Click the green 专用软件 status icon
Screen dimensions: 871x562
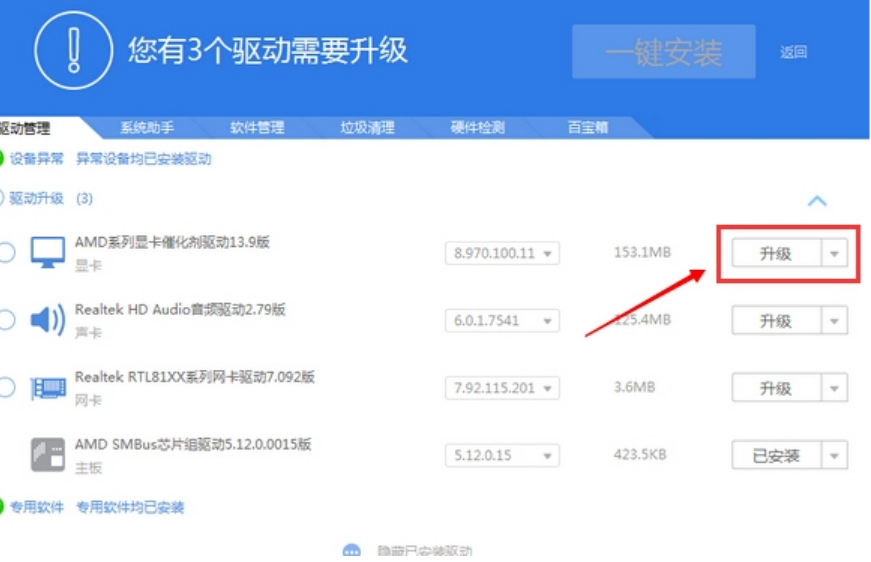(2, 507)
